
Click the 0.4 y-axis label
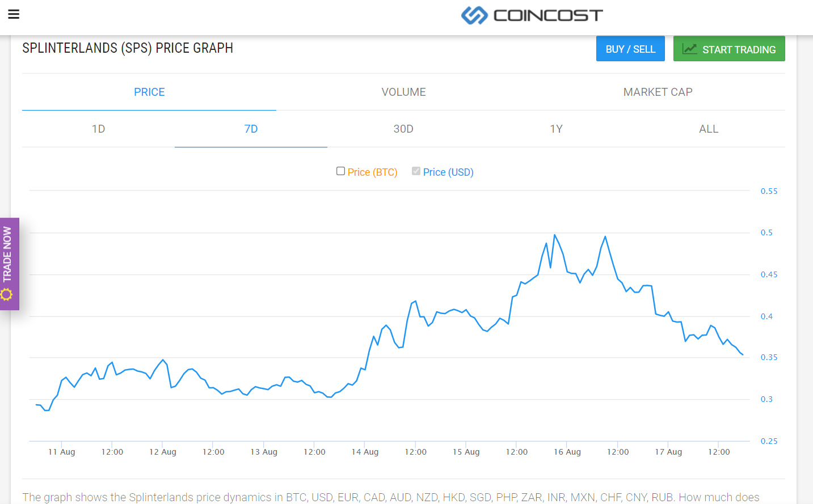pos(766,316)
